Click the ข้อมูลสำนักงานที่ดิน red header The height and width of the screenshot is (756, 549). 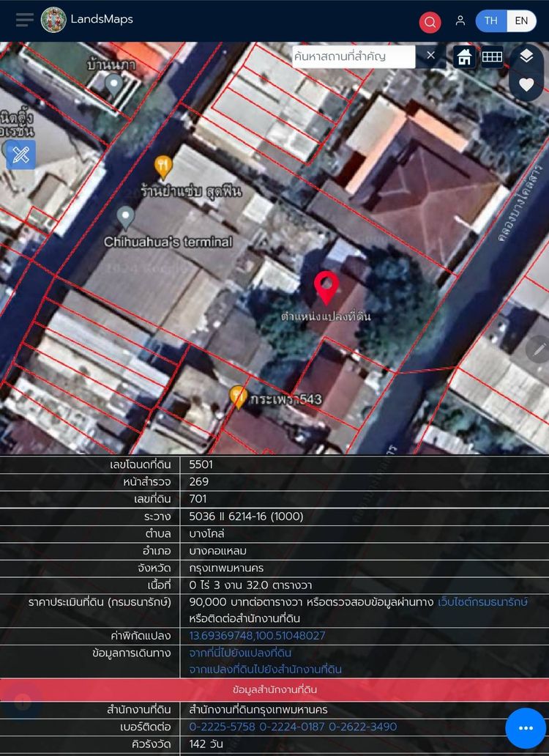[274, 689]
